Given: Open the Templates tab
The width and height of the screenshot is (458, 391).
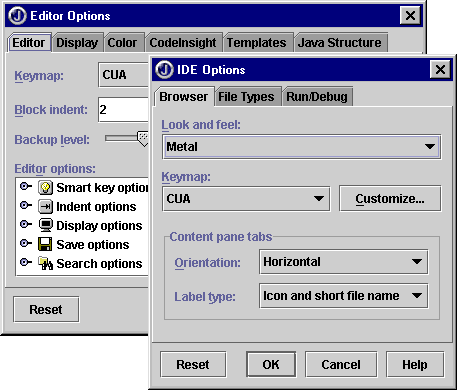Looking at the screenshot, I should click(x=257, y=43).
